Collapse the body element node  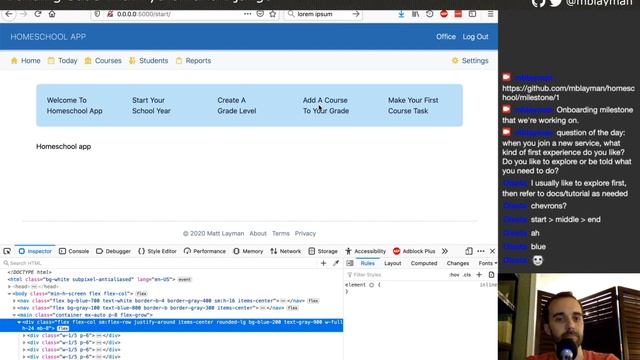click(x=9, y=294)
